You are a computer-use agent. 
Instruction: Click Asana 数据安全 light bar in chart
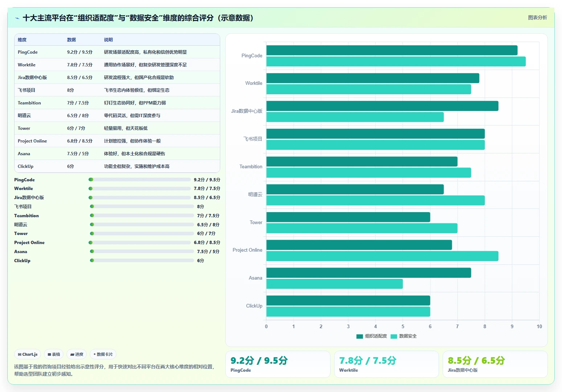(335, 284)
